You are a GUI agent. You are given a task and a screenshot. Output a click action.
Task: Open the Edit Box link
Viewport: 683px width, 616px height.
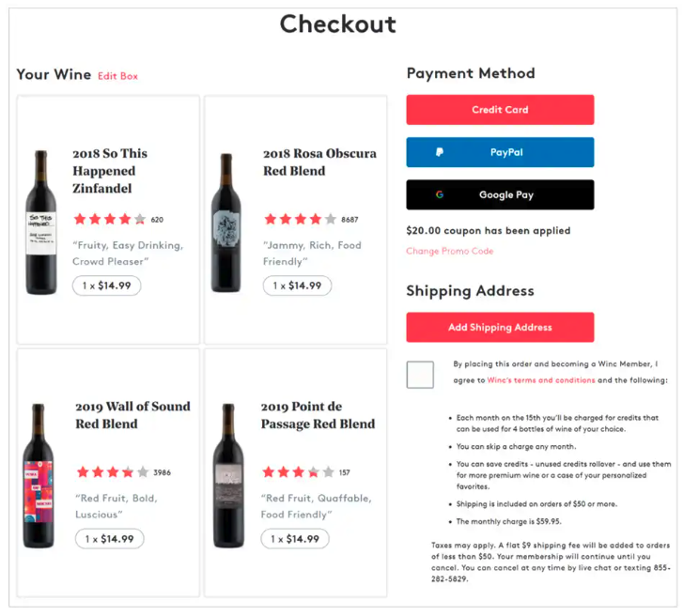(117, 76)
